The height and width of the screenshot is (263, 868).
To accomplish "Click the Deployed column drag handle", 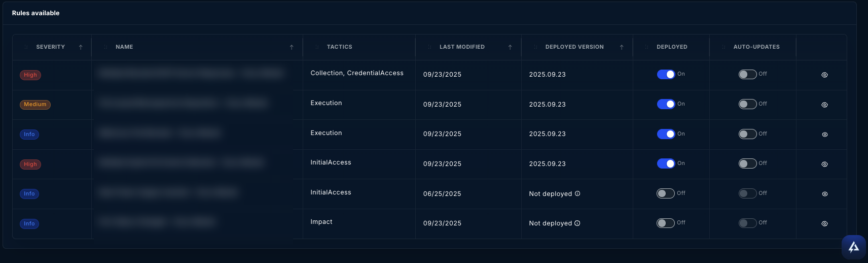I will click(x=646, y=47).
